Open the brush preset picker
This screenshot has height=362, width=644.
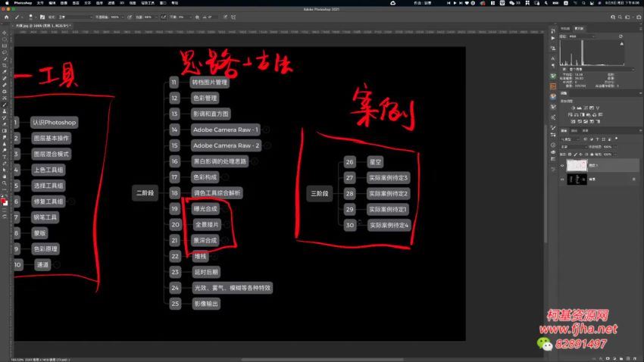31,17
